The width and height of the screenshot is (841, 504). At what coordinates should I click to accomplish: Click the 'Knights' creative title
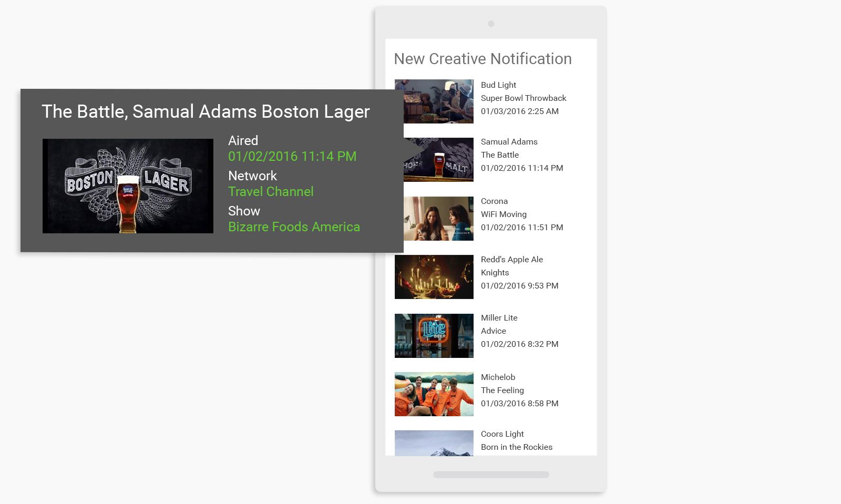tap(495, 272)
